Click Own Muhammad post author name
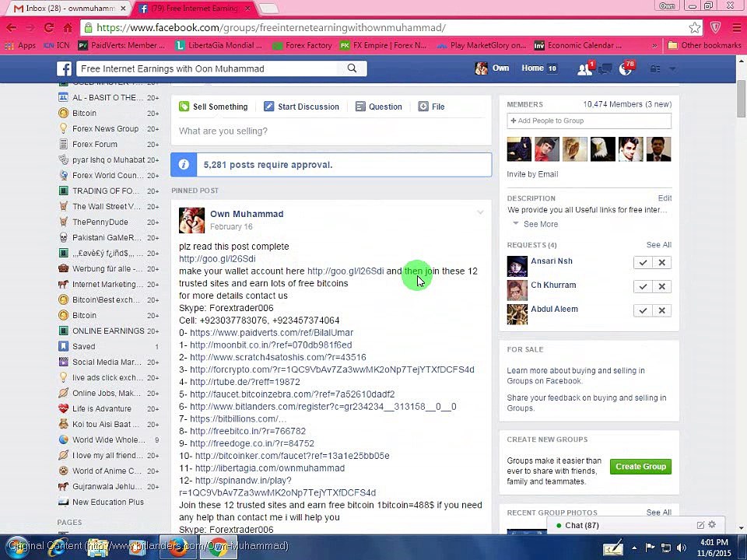747x560 pixels. (247, 214)
